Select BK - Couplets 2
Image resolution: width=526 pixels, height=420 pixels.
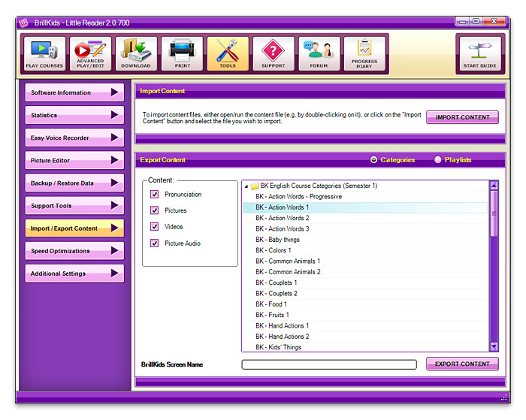(x=365, y=293)
